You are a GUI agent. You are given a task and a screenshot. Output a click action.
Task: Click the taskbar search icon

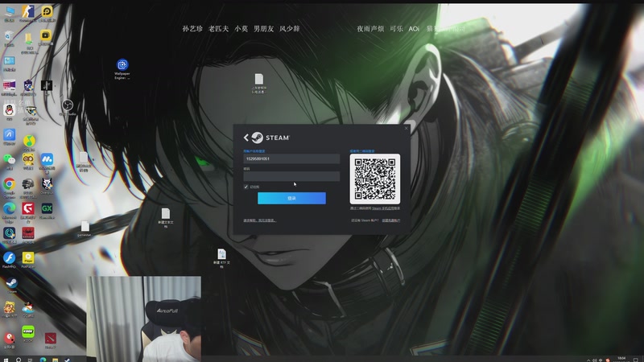coord(19,360)
